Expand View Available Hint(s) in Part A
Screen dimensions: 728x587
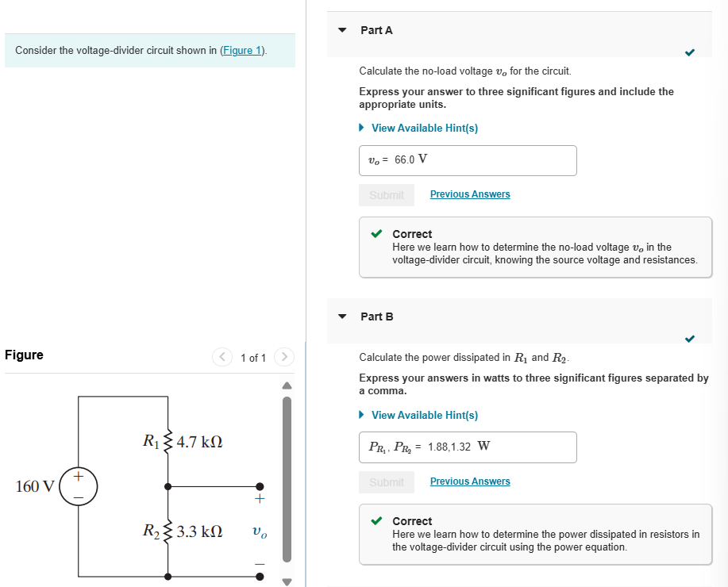point(425,128)
